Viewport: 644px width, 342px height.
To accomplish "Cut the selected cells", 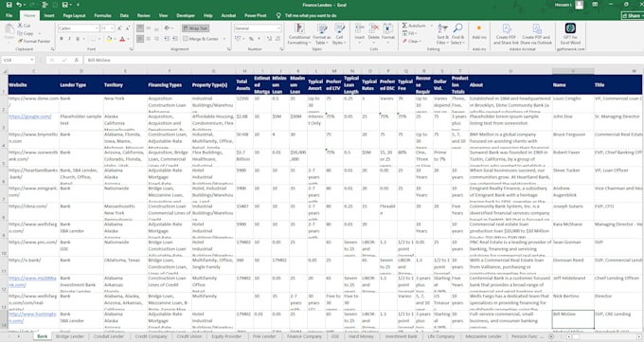I will click(24, 26).
